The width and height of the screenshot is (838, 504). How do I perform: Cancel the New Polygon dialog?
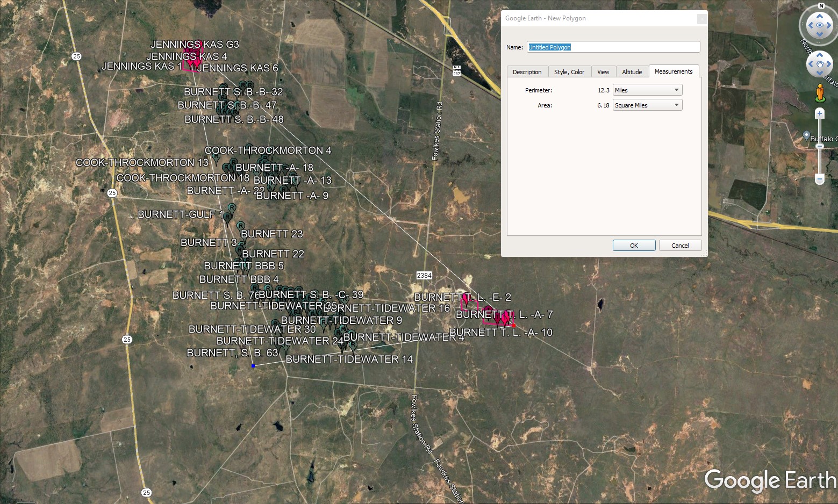click(680, 246)
